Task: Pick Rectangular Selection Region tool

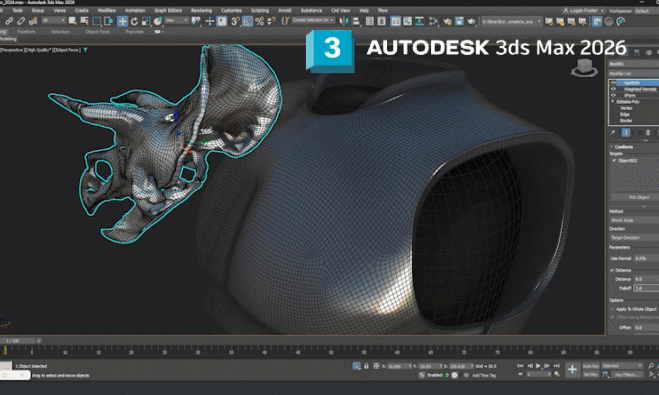Action: [x=97, y=21]
